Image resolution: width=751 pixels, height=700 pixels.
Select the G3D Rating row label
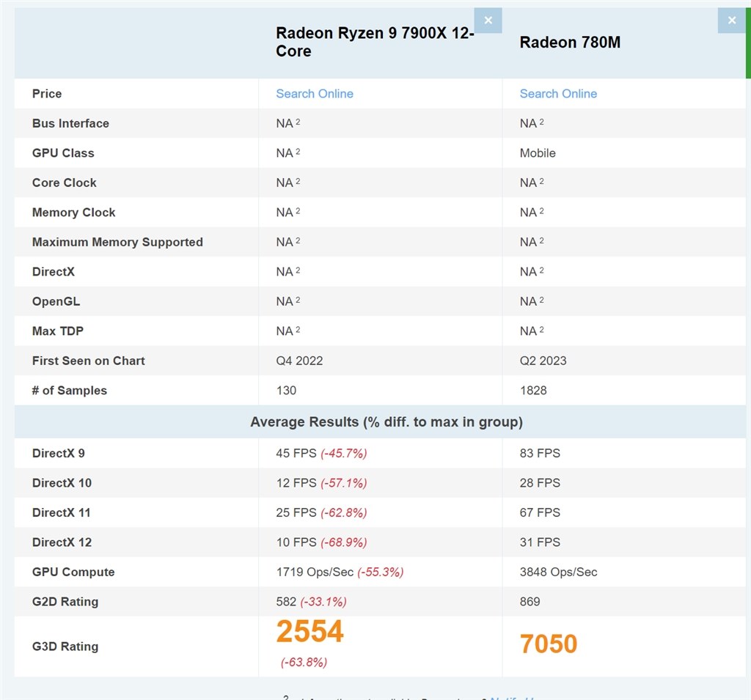(x=65, y=646)
